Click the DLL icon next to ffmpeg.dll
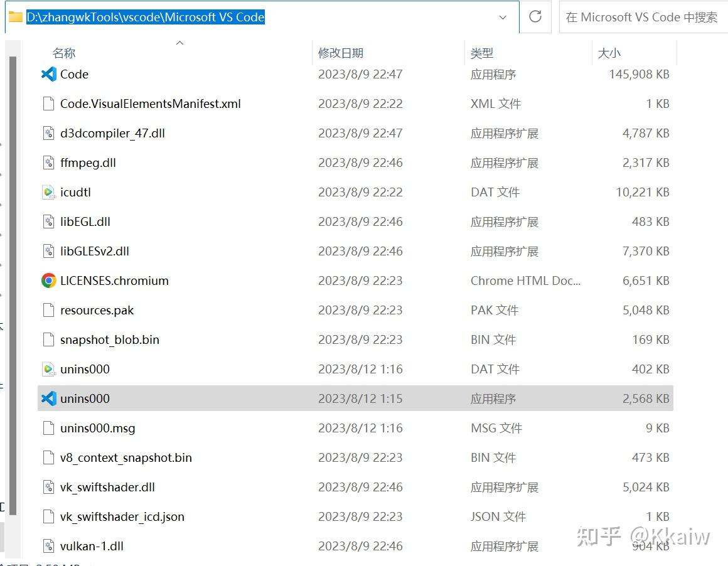Screen dimensions: 728x566 (x=48, y=163)
